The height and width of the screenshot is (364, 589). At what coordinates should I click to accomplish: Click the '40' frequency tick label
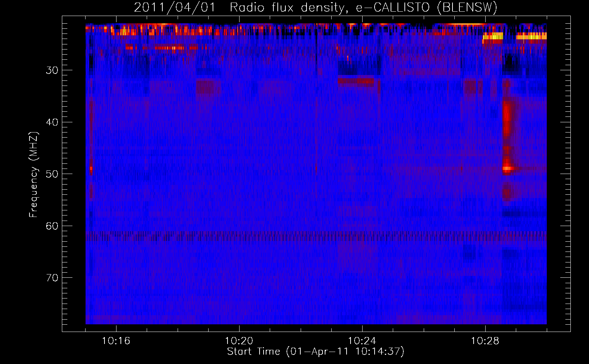[x=52, y=122]
